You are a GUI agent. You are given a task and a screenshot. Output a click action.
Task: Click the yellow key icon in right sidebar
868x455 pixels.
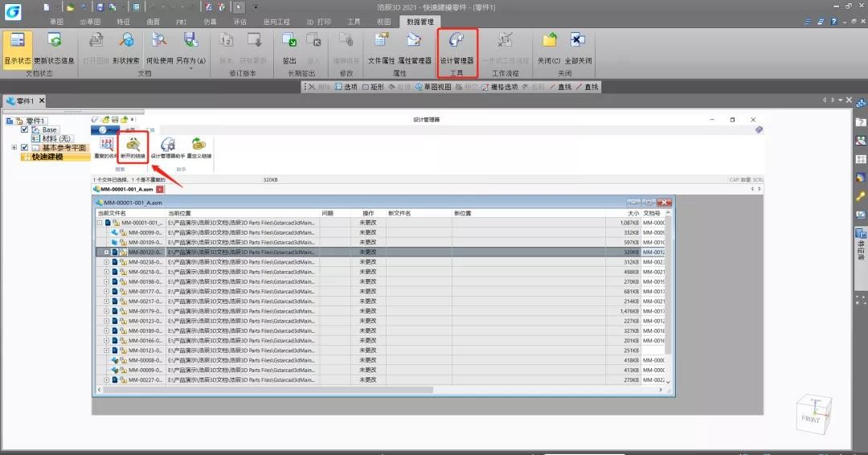coord(860,195)
